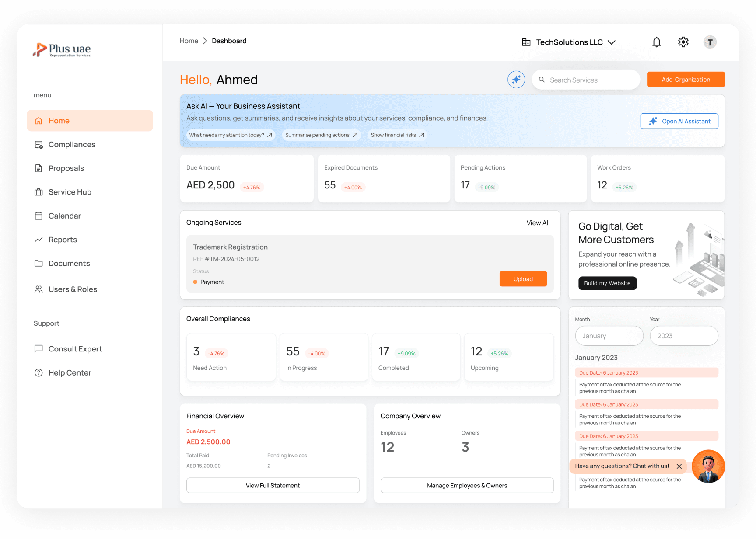Open the notifications bell

click(657, 42)
